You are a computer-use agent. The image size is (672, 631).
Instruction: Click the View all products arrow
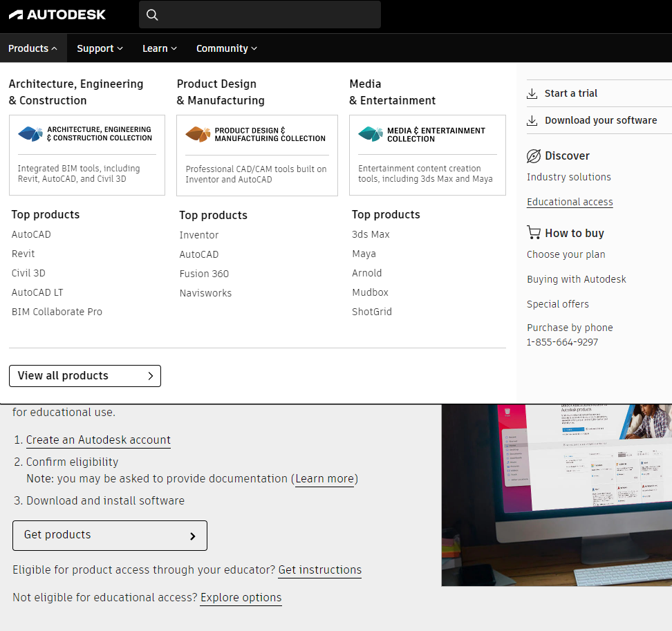[x=151, y=376]
